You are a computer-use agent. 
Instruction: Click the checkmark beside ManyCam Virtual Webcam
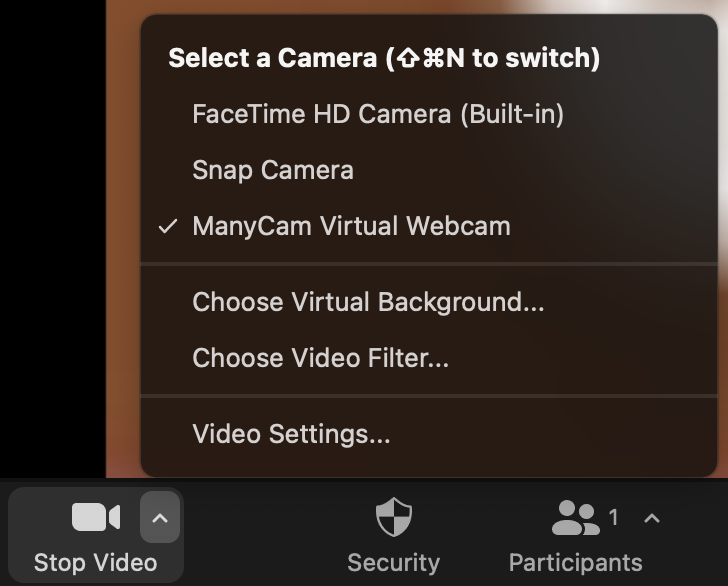pyautogui.click(x=168, y=226)
